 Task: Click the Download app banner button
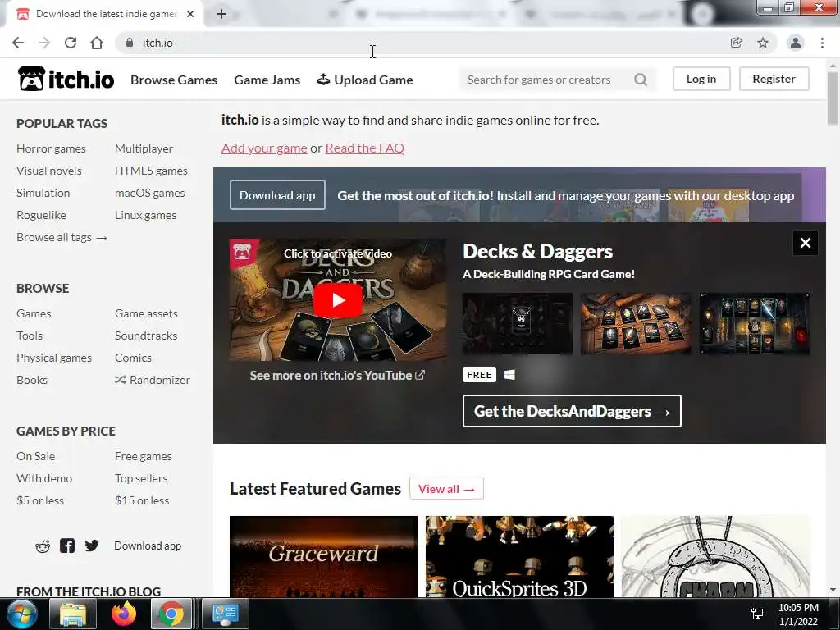click(277, 195)
